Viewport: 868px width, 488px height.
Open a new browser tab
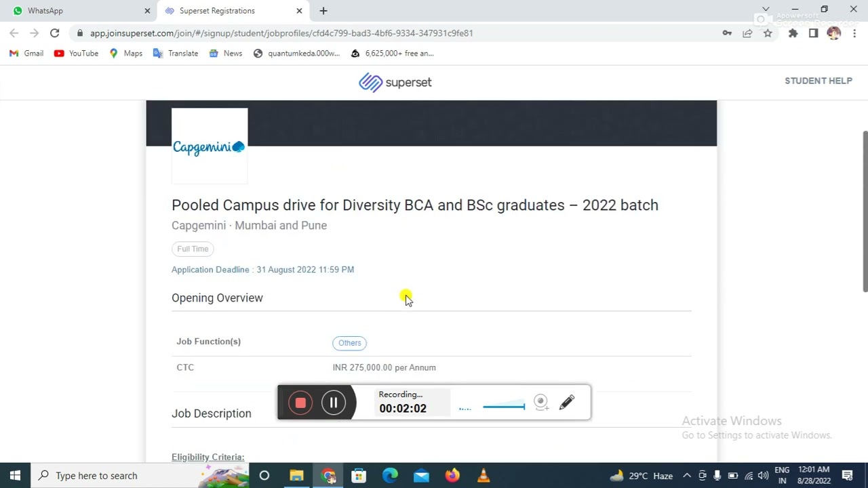(x=323, y=11)
